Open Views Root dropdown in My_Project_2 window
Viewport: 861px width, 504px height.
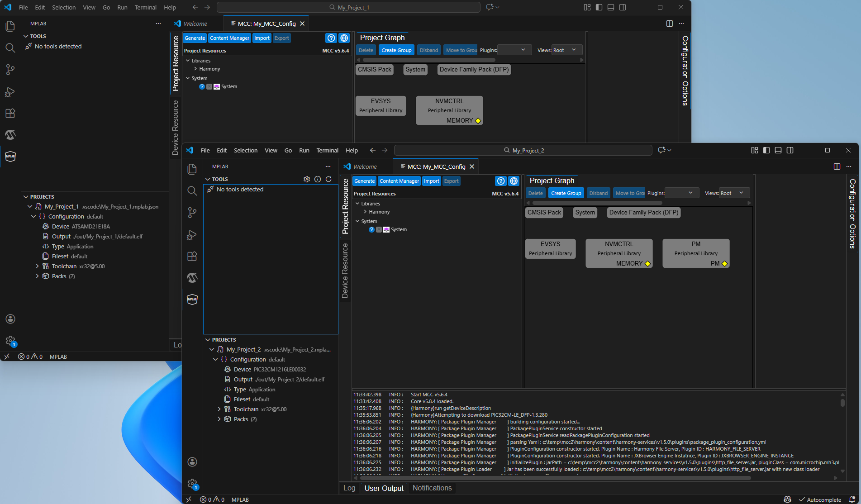pyautogui.click(x=734, y=193)
